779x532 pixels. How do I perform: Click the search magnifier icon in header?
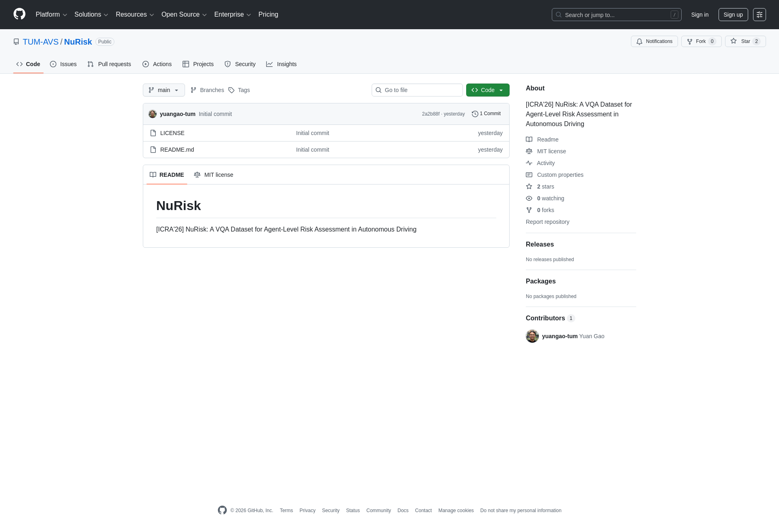pos(559,15)
